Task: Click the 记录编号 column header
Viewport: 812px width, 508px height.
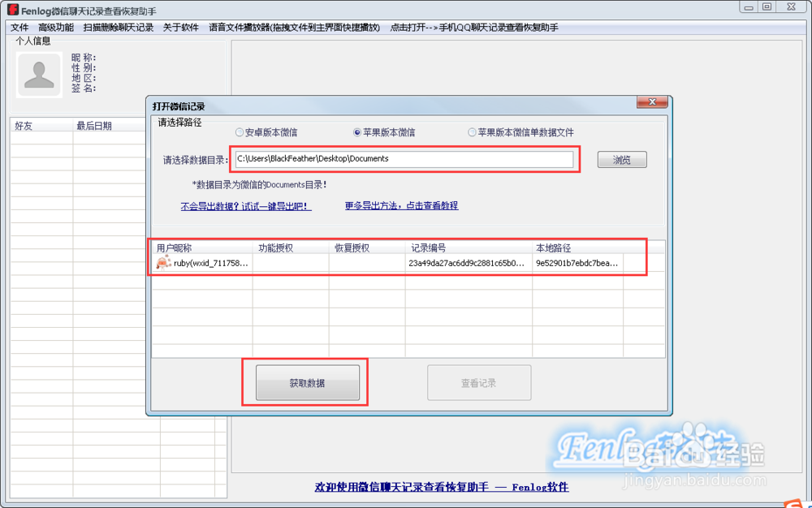Action: click(469, 248)
